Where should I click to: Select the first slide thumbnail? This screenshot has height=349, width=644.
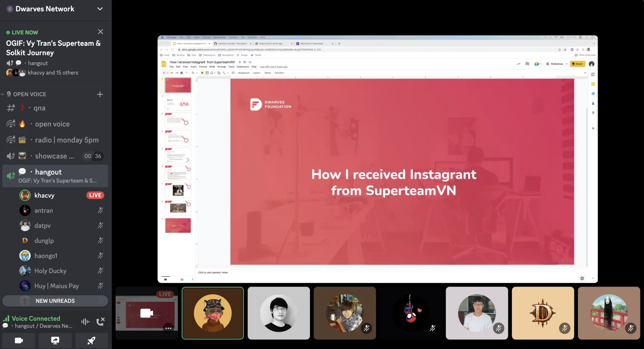178,85
